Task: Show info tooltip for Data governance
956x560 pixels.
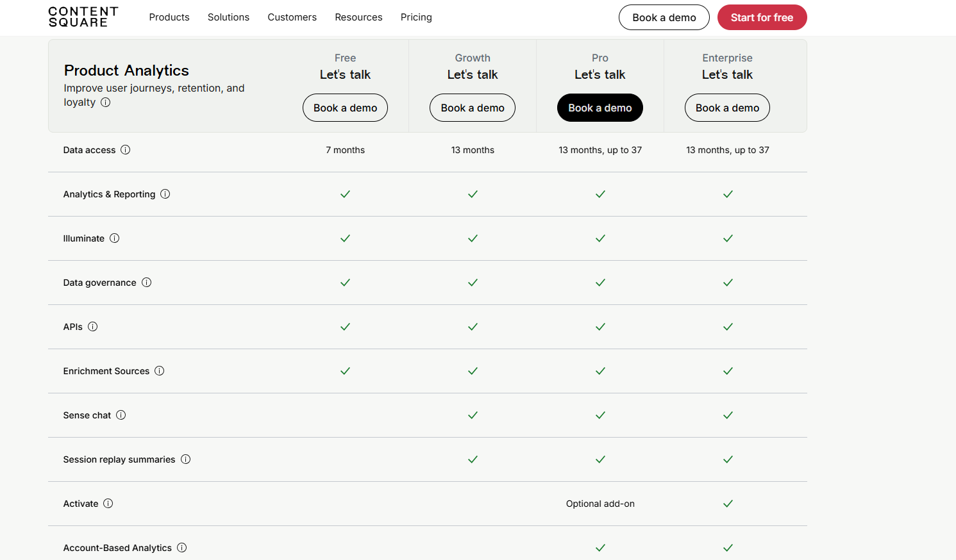Action: [147, 283]
